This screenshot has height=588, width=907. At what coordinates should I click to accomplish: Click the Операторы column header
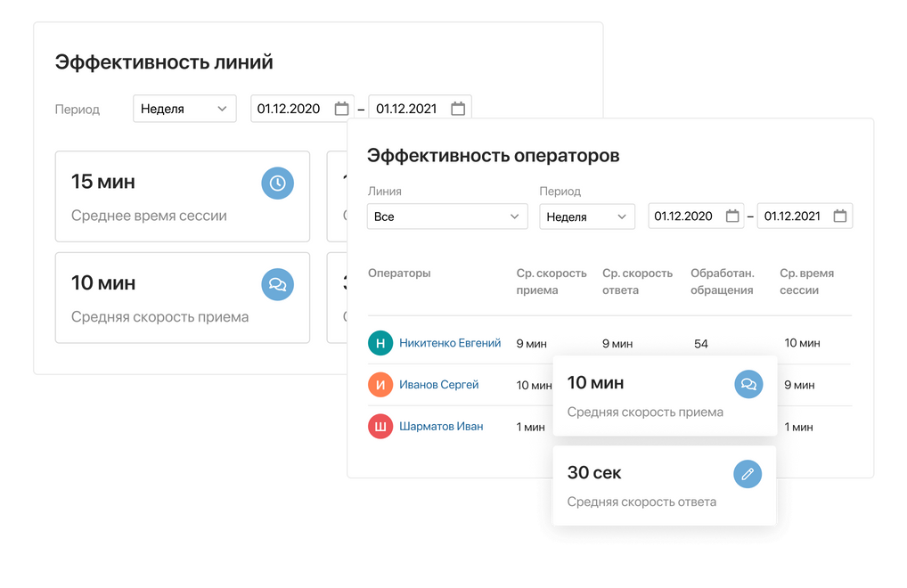(400, 273)
